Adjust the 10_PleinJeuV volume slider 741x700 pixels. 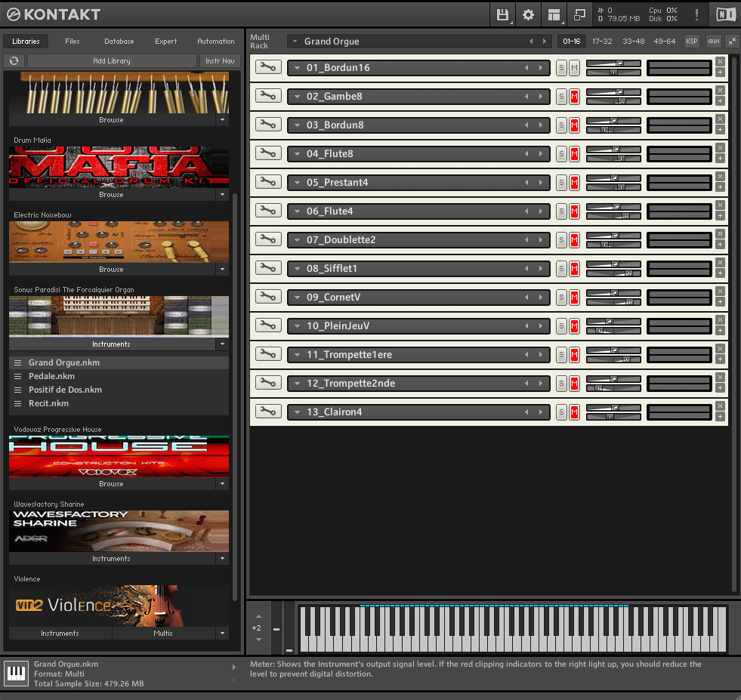pyautogui.click(x=613, y=321)
